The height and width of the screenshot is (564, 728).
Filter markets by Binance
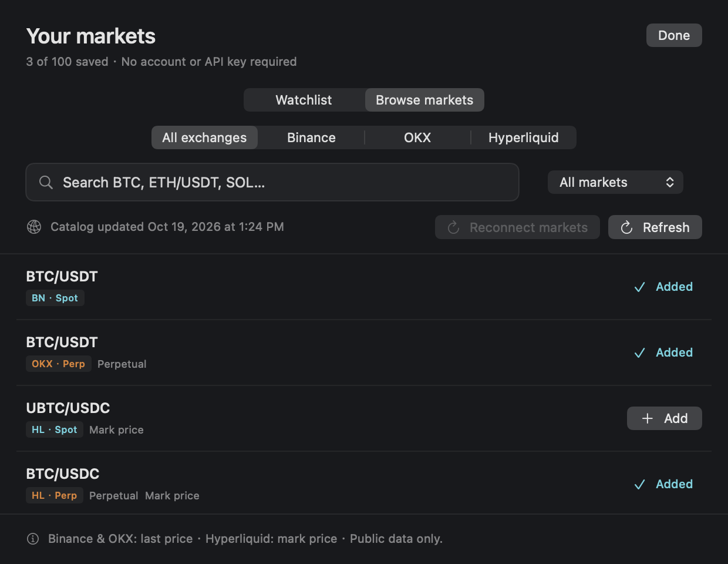click(311, 137)
